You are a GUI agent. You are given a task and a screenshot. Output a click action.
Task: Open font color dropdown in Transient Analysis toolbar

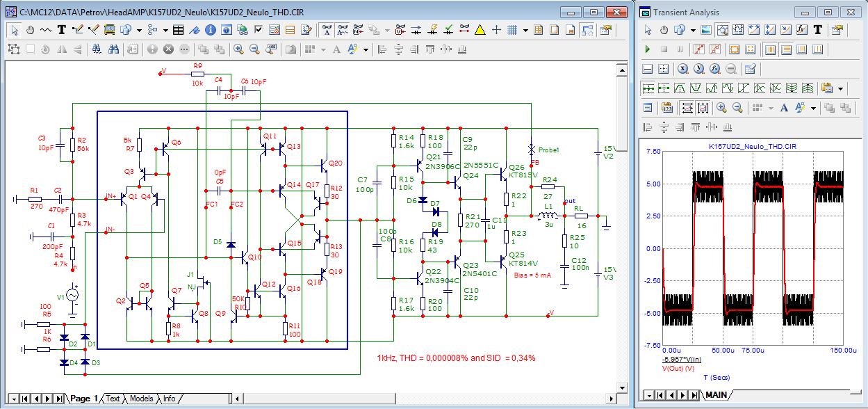(x=813, y=108)
